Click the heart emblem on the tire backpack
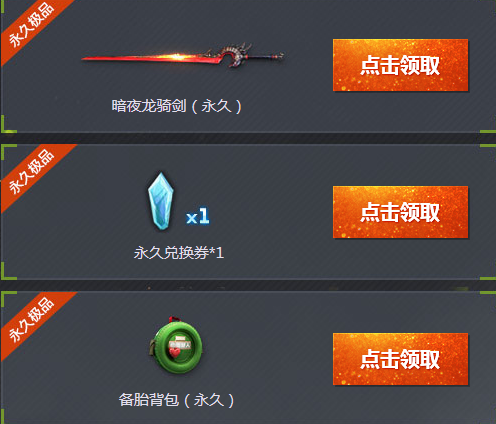Screen dimensions: 496x424 coord(175,352)
